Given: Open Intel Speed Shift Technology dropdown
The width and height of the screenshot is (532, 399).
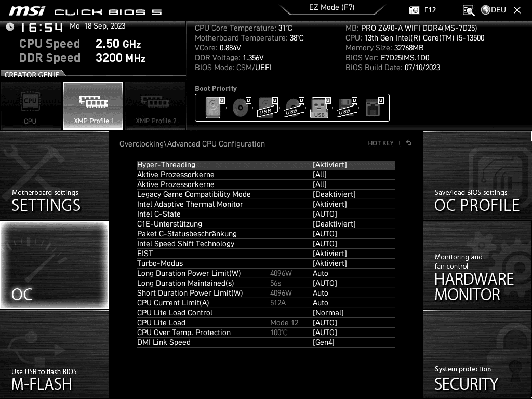Looking at the screenshot, I should 266,243.
